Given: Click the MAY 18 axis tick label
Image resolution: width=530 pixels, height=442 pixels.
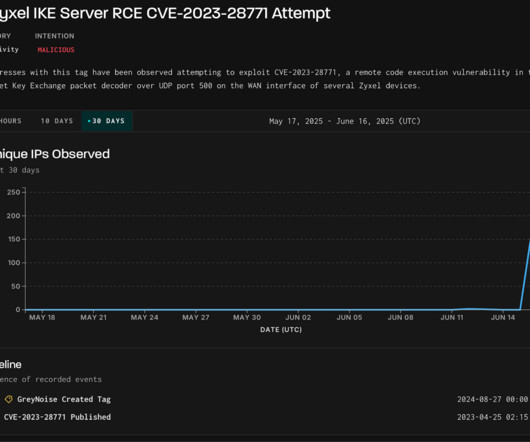Looking at the screenshot, I should tap(42, 318).
